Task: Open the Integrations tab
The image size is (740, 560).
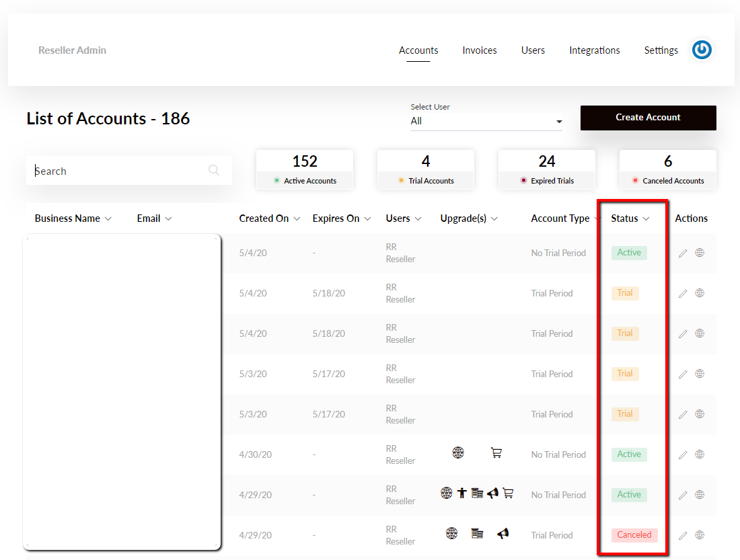Action: tap(594, 50)
